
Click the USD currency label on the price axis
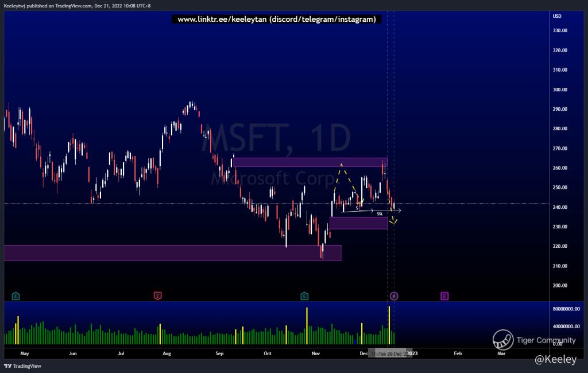[557, 16]
